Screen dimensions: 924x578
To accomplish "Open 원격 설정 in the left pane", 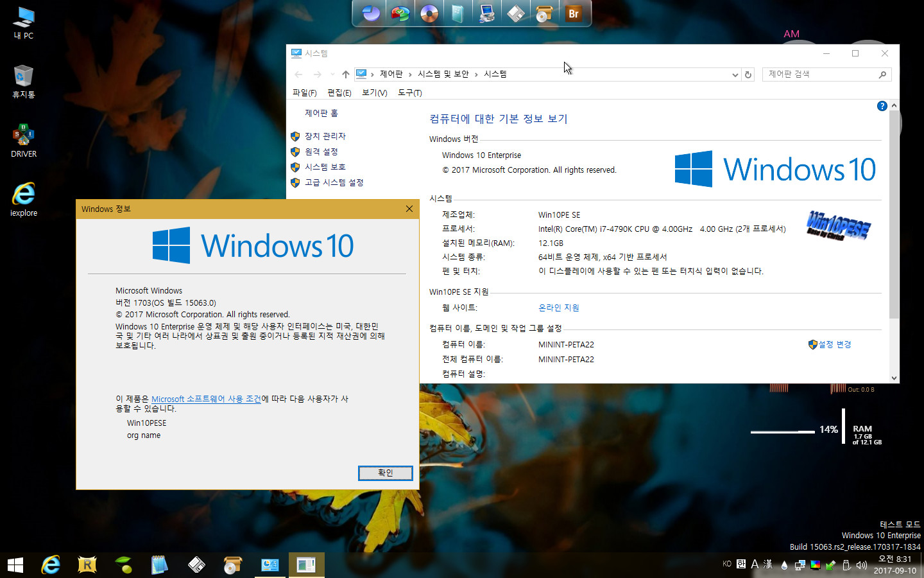I will point(321,152).
